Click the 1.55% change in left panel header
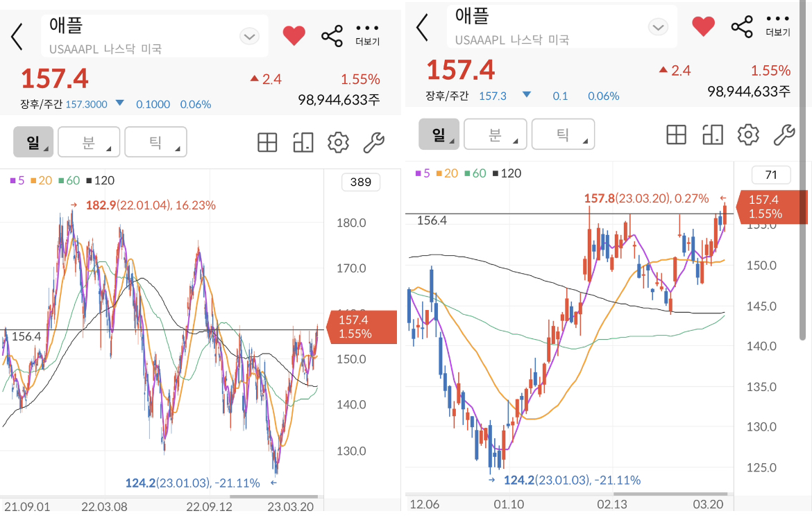 click(360, 79)
